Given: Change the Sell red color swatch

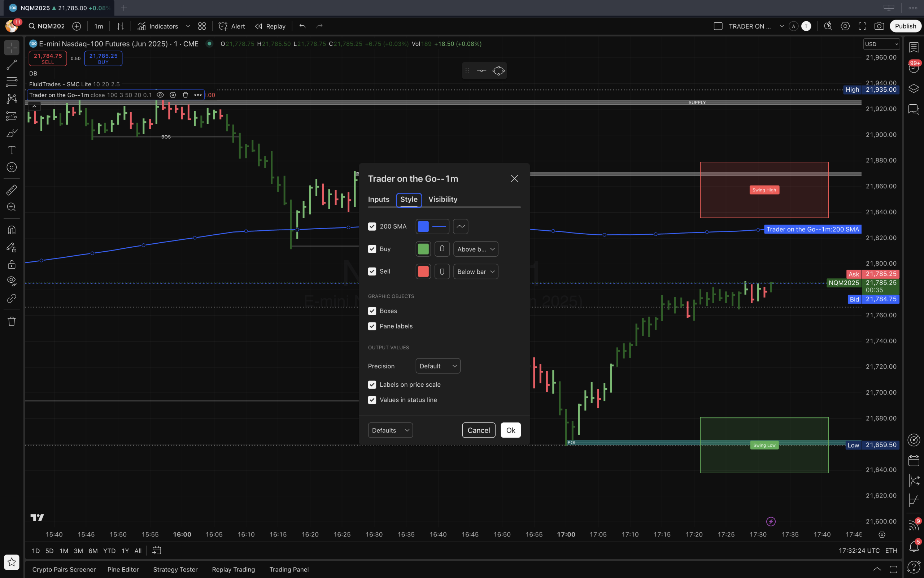Looking at the screenshot, I should point(423,271).
